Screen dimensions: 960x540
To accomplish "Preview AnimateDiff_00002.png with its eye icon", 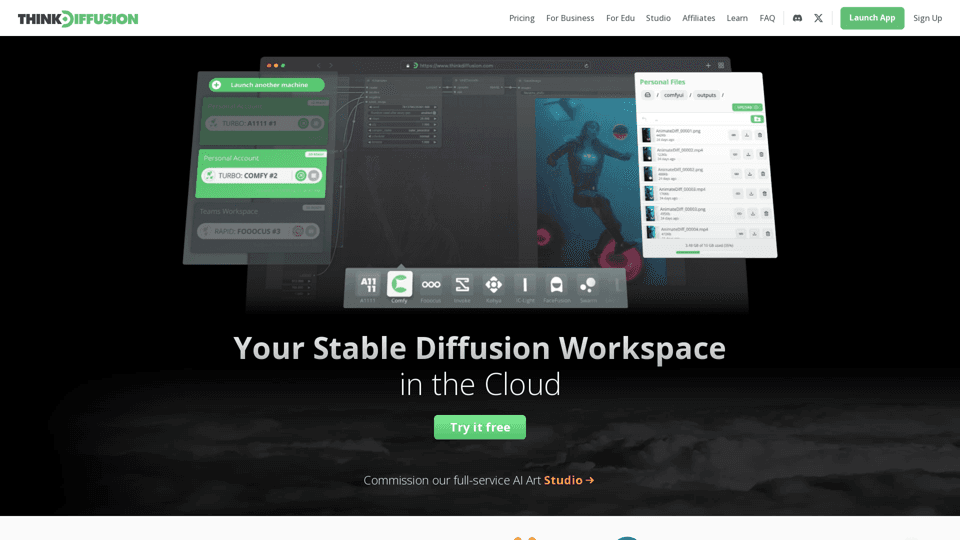I will coord(736,174).
